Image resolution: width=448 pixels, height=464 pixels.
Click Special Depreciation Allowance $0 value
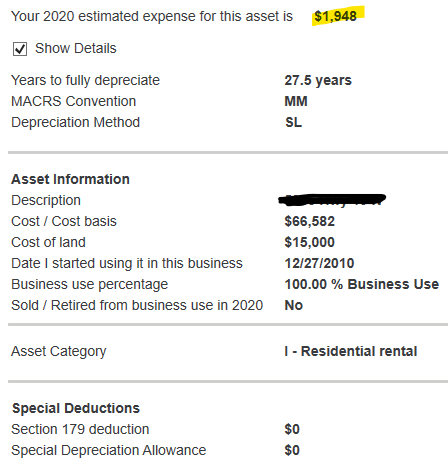click(x=292, y=450)
